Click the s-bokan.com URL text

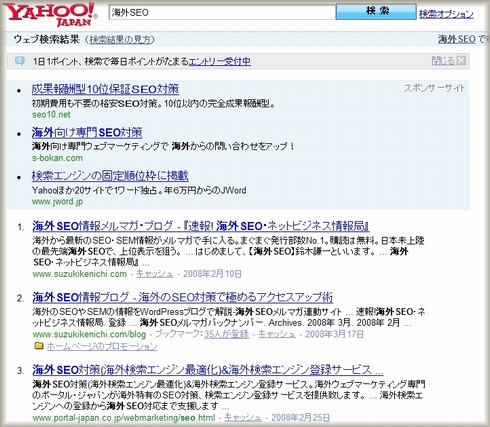[x=57, y=158]
